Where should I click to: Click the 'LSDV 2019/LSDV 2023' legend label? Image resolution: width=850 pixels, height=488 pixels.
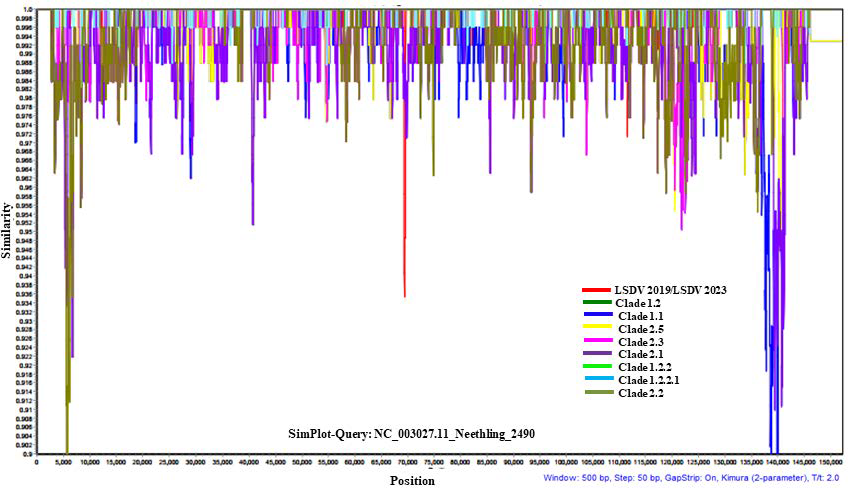(x=670, y=290)
